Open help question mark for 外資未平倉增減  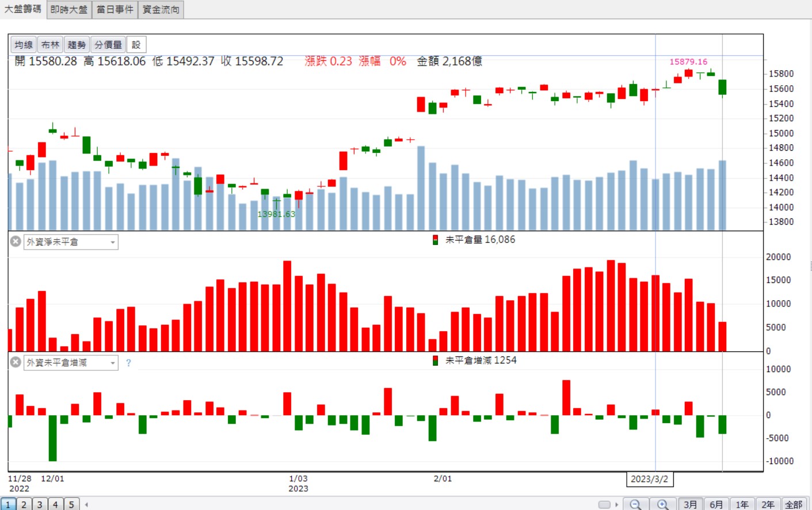point(128,363)
